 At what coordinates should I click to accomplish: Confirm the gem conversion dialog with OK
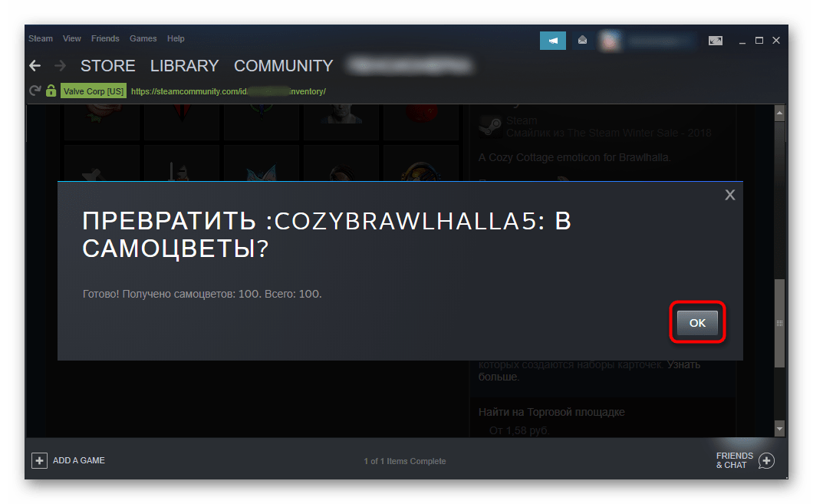[x=697, y=322]
